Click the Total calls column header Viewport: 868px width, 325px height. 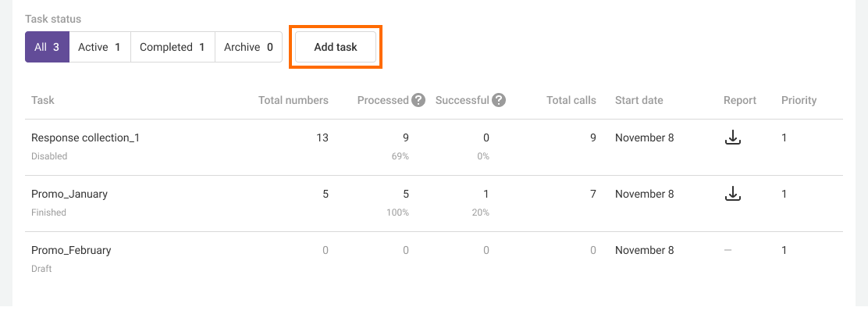tap(571, 100)
